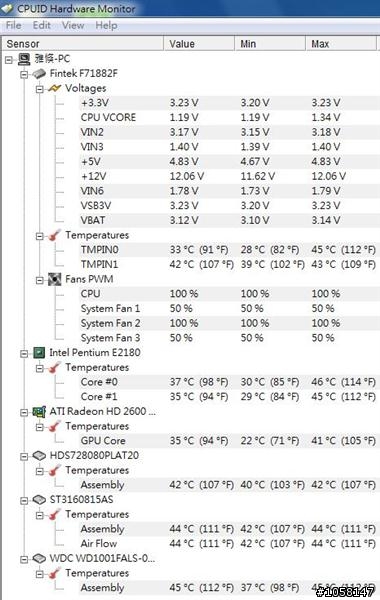Collapse the Fintek F71882F node

point(24,74)
